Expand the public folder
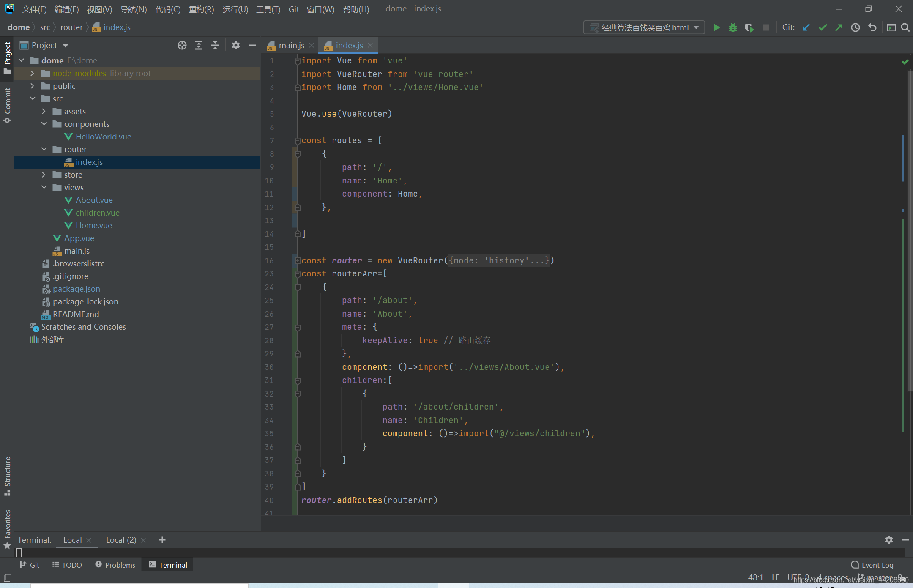The image size is (913, 588). [x=32, y=86]
